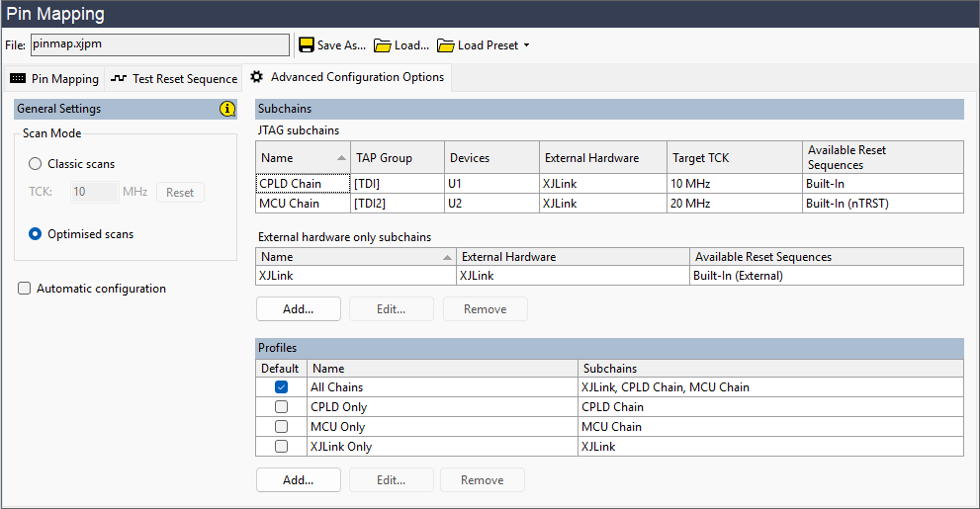980x509 pixels.
Task: Select the Classic scans radio button
Action: coord(36,164)
